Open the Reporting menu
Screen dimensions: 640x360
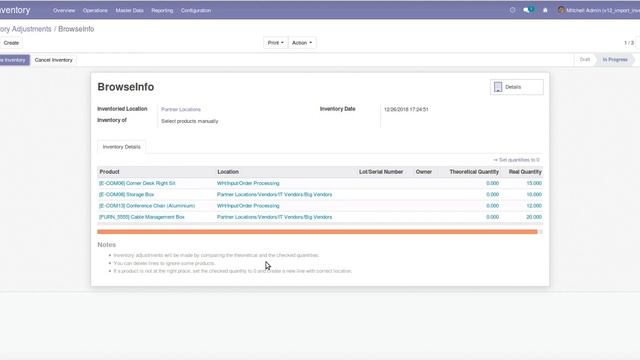point(162,10)
